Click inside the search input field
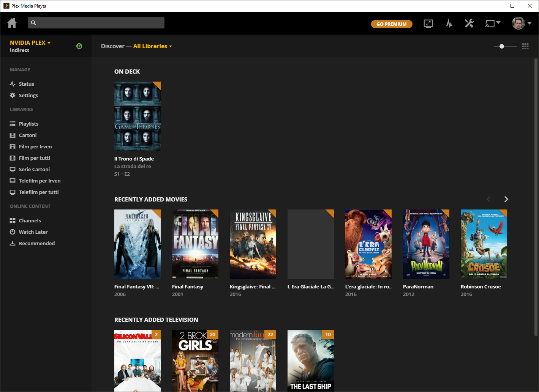This screenshot has height=392, width=539. tap(96, 23)
